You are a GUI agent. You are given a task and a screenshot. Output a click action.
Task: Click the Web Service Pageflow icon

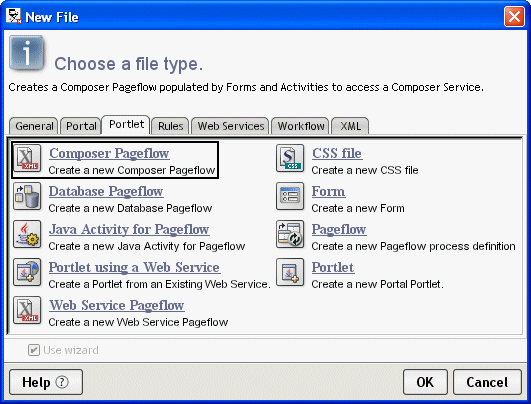(27, 310)
